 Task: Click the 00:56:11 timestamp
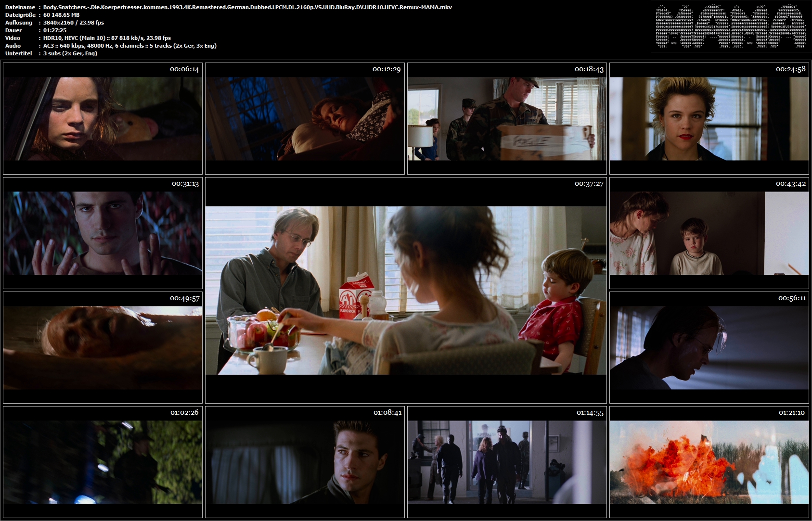tap(792, 298)
